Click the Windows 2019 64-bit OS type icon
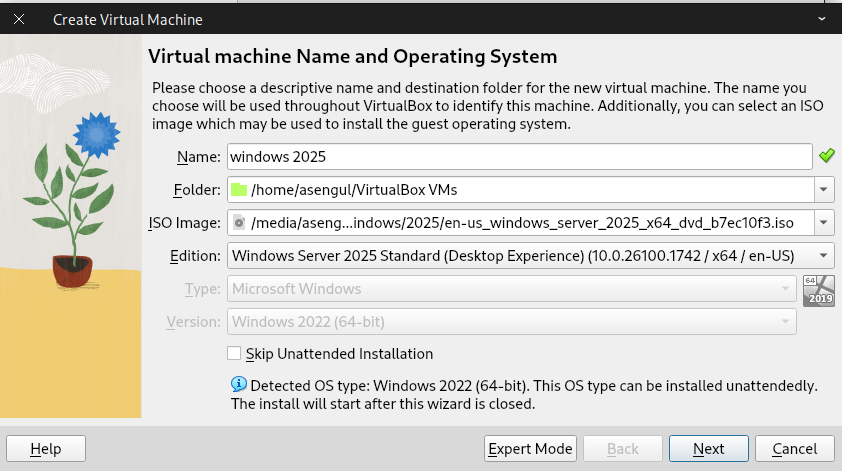 click(x=819, y=291)
